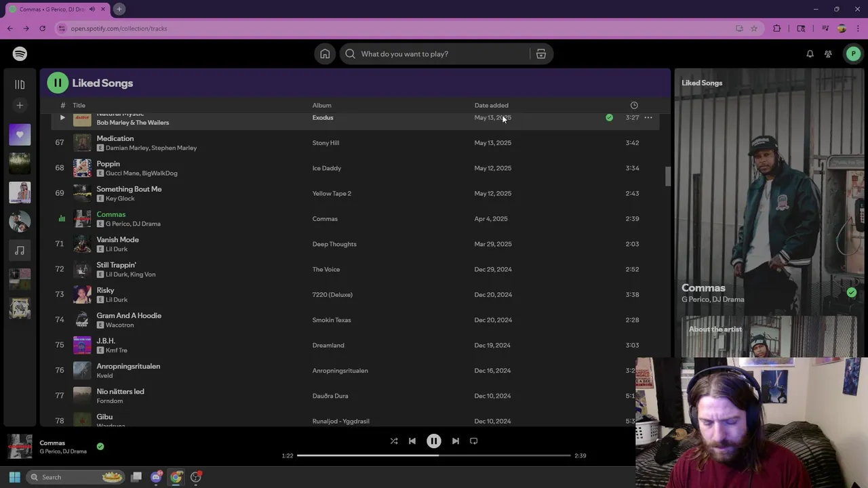Open now playing album art thumbnail

click(x=20, y=447)
